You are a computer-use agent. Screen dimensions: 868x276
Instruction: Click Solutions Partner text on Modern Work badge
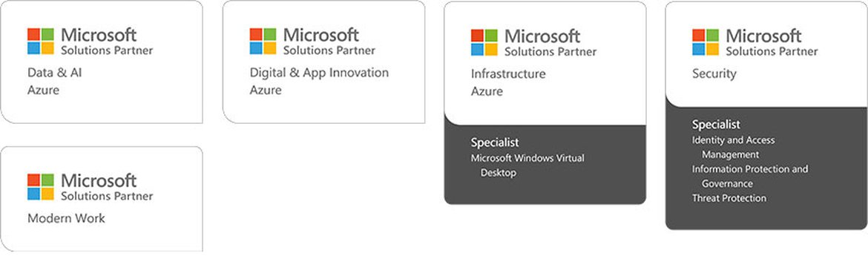107,196
